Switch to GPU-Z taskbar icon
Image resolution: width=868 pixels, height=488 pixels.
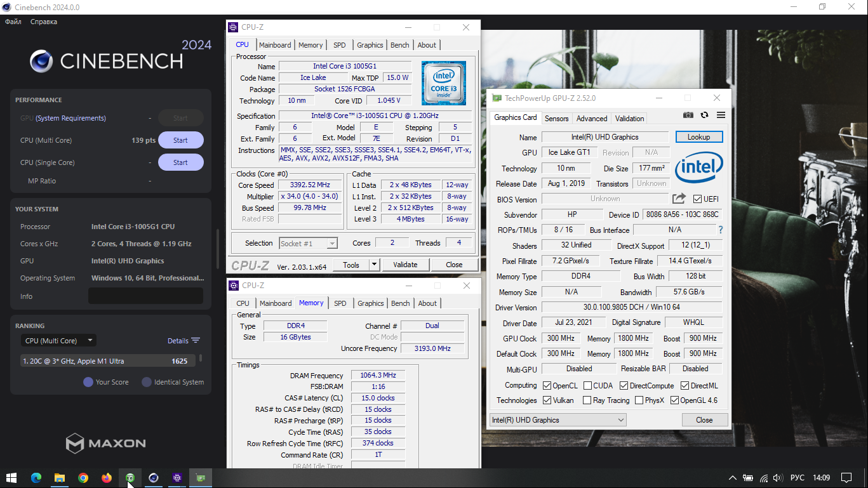point(201,478)
